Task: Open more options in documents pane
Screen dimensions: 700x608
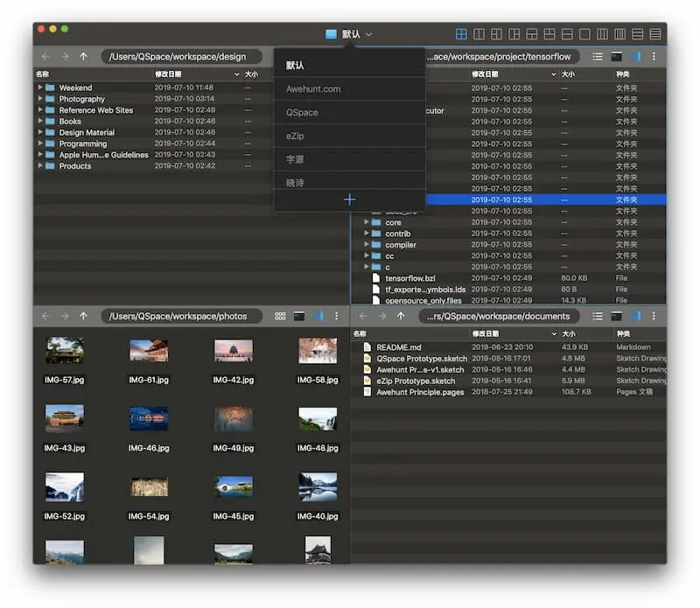Action: (x=654, y=316)
